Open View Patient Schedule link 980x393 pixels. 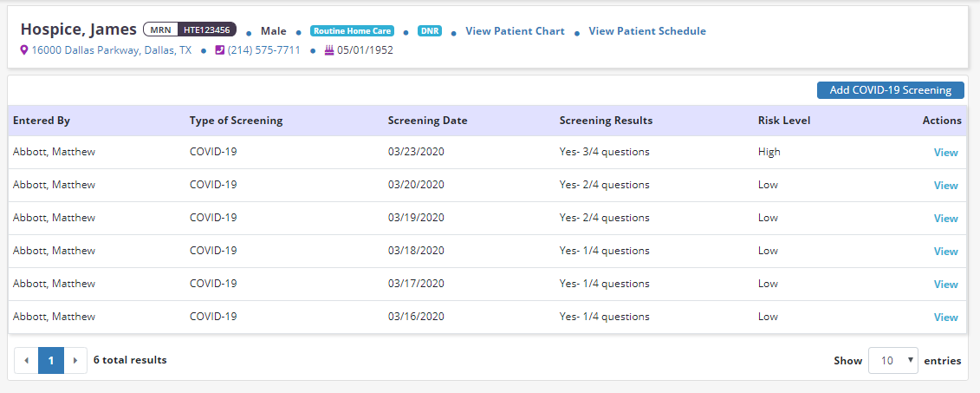[x=646, y=31]
